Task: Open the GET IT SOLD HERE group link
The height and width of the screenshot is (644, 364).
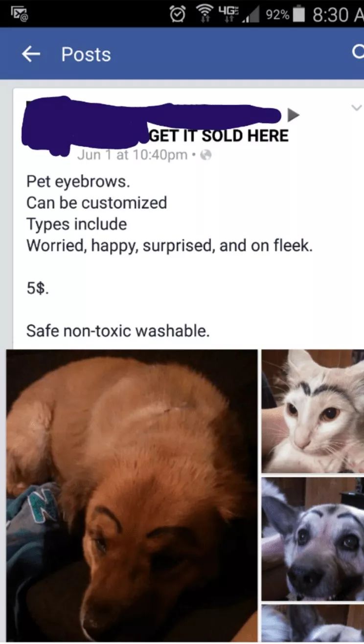Action: coord(219,135)
